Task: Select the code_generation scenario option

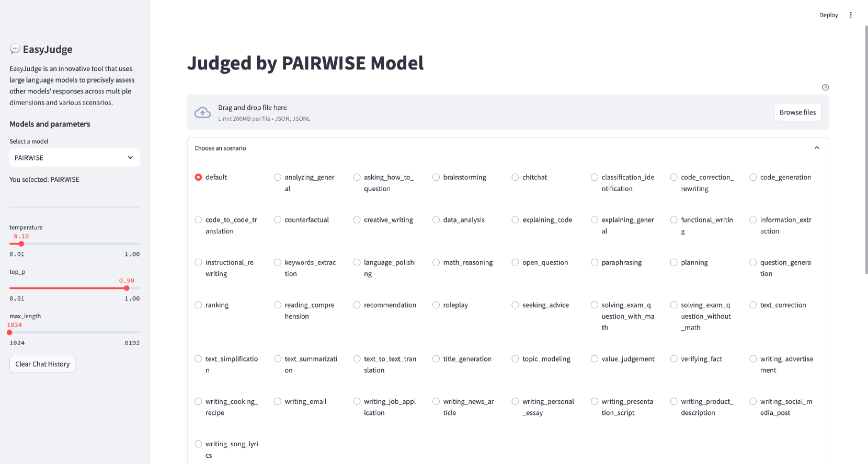Action: [753, 177]
